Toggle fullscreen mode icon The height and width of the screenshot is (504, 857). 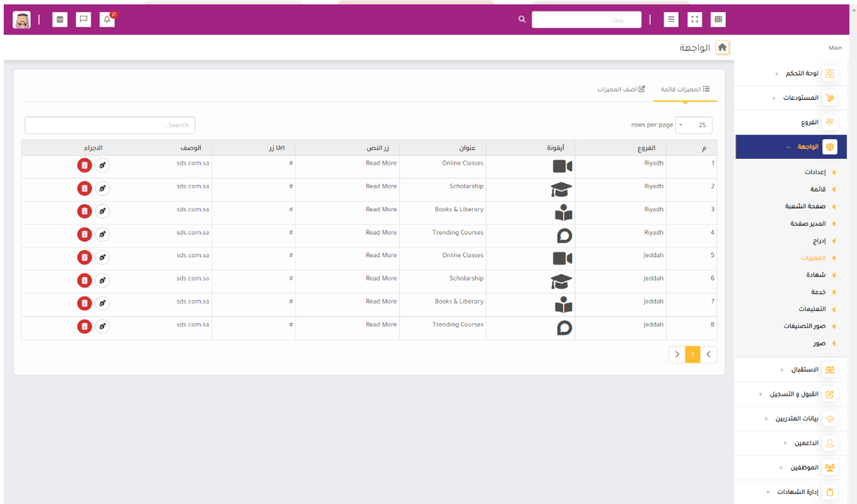694,19
